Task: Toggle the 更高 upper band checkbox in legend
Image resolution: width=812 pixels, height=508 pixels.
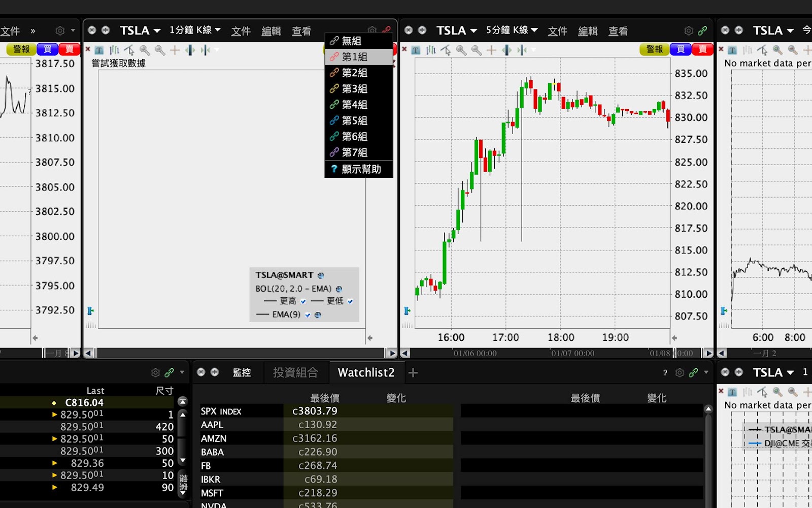Action: [x=303, y=301]
